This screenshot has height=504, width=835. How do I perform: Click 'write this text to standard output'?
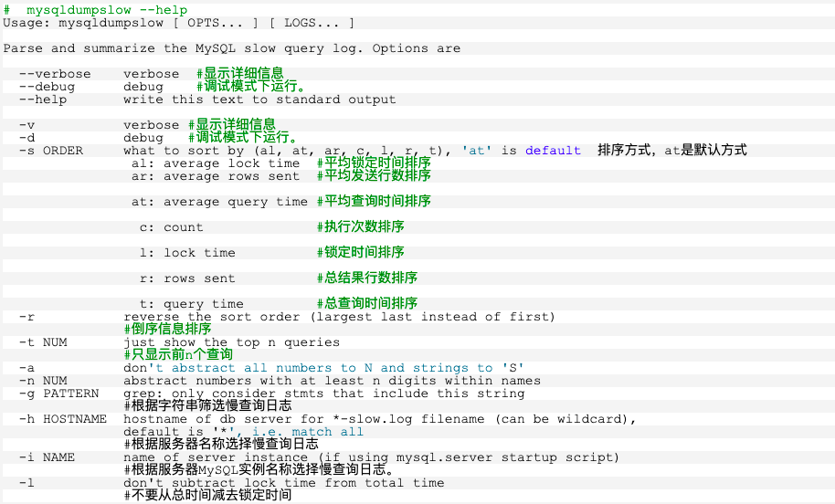259,100
